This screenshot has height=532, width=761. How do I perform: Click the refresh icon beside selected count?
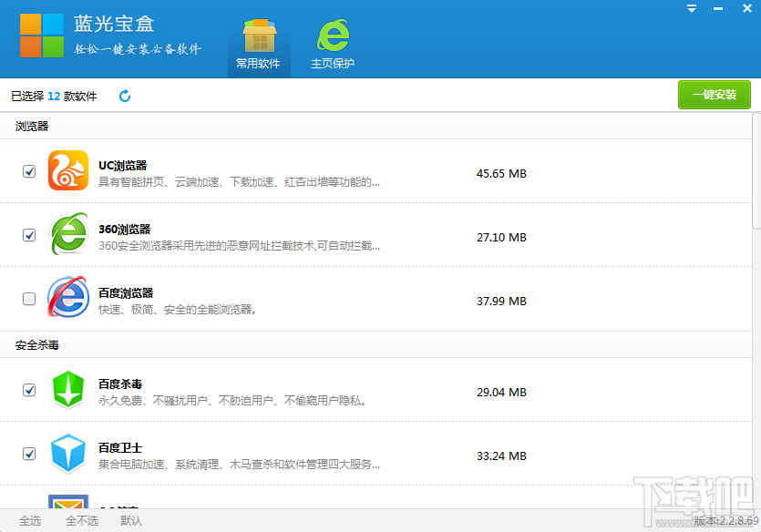125,96
